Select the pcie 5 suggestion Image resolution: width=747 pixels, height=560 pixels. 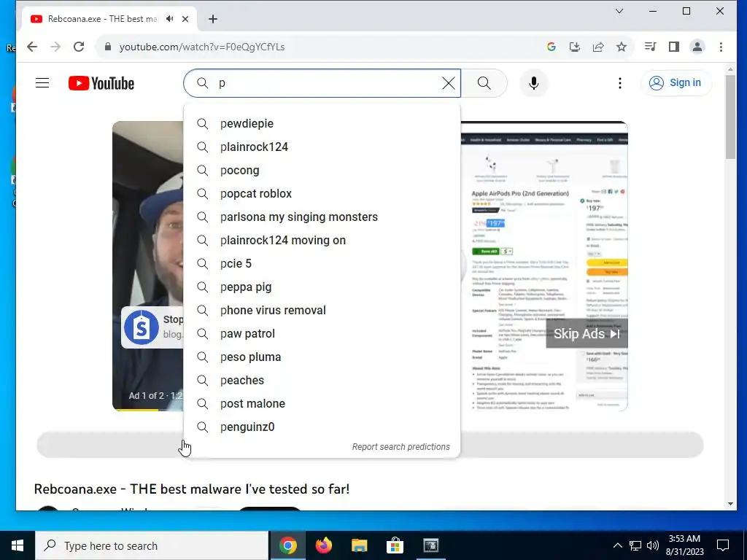coord(322,263)
